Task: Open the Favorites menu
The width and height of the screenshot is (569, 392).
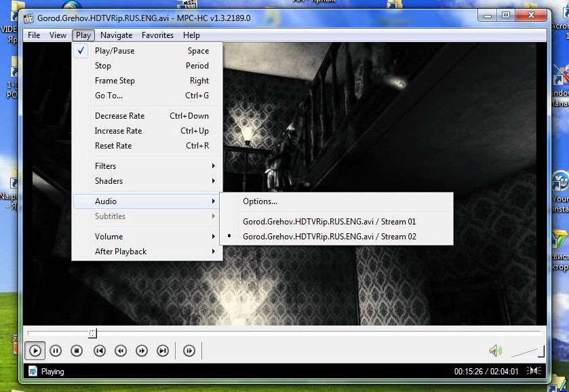Action: (x=157, y=35)
